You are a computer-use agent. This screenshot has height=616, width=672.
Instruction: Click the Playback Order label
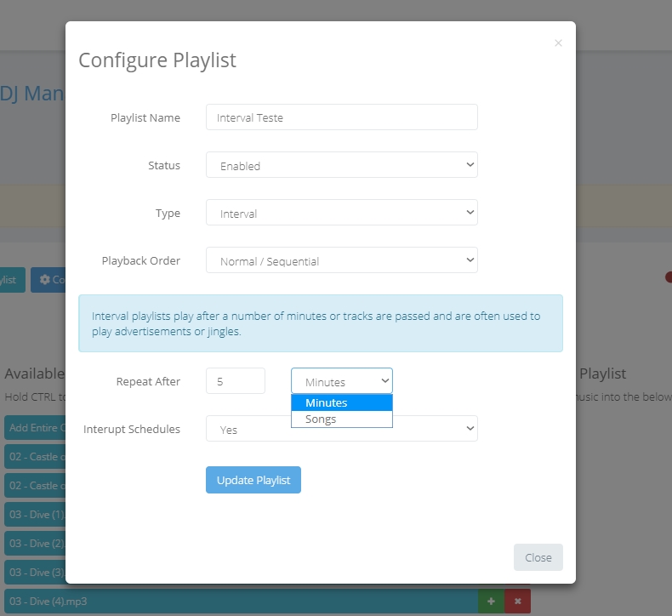tap(141, 260)
